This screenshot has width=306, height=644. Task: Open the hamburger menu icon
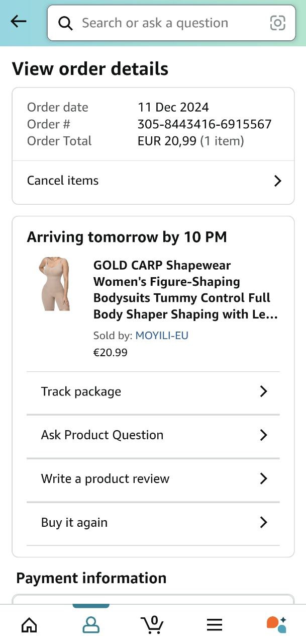(x=215, y=624)
